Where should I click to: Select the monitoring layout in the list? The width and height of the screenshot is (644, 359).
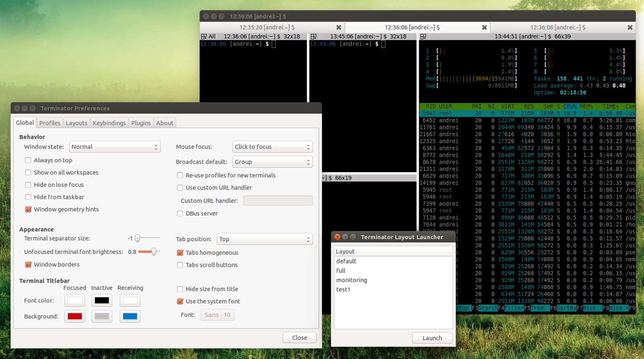coord(352,280)
